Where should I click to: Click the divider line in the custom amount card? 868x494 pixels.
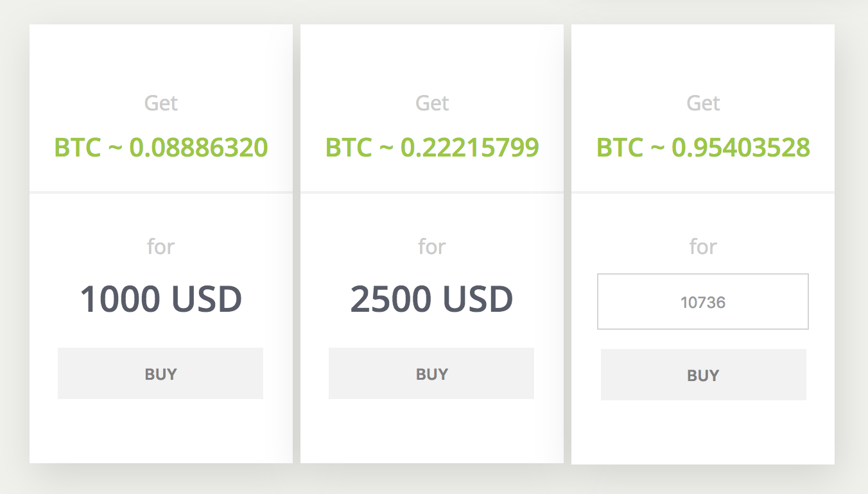point(703,192)
